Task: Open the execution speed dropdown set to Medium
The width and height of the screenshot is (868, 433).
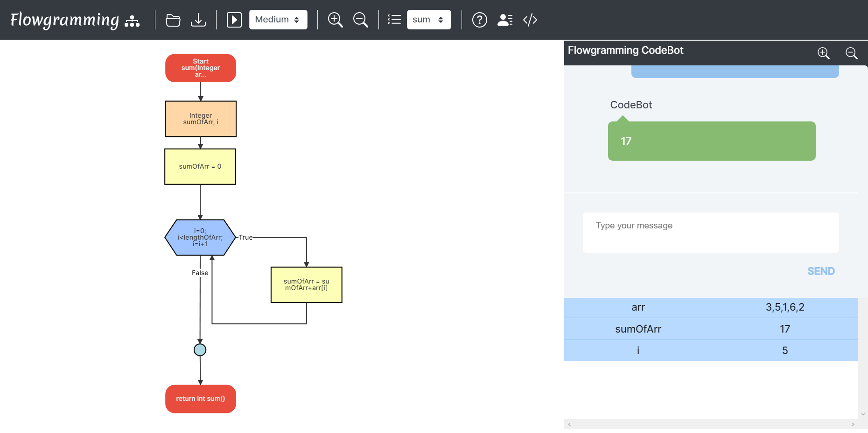Action: tap(278, 20)
